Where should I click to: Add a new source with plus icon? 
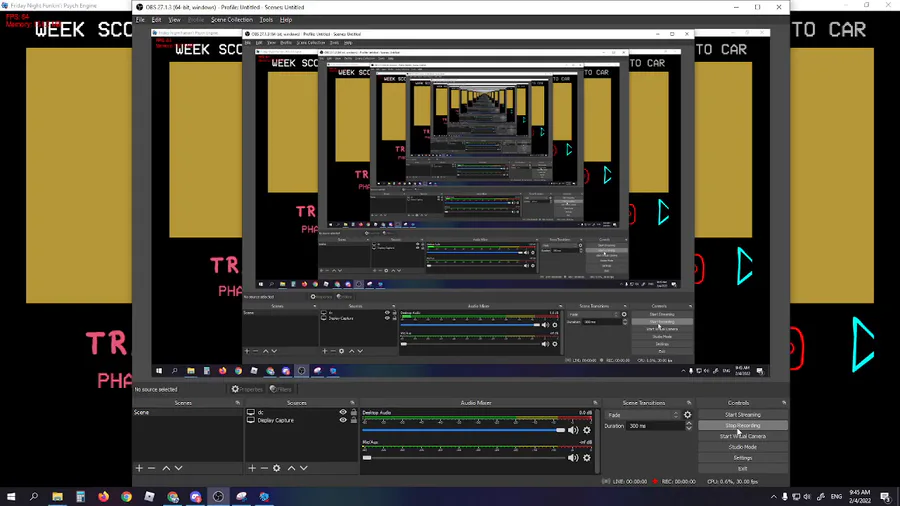point(252,468)
